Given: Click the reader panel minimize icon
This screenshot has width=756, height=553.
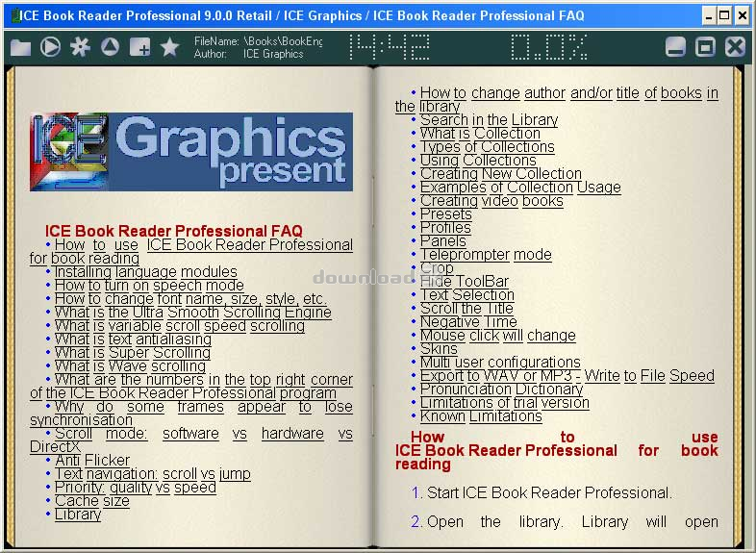Looking at the screenshot, I should pos(675,47).
